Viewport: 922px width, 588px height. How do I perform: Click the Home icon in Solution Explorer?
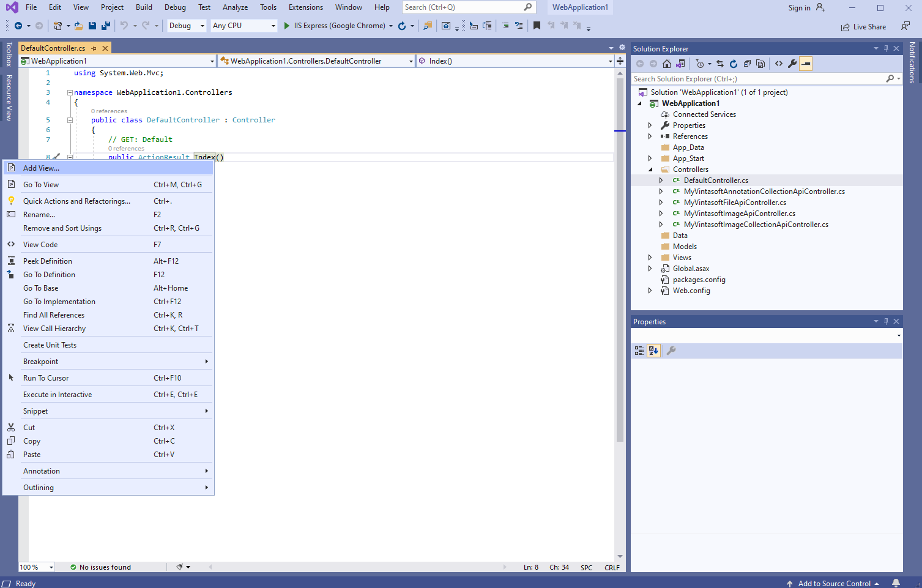667,64
